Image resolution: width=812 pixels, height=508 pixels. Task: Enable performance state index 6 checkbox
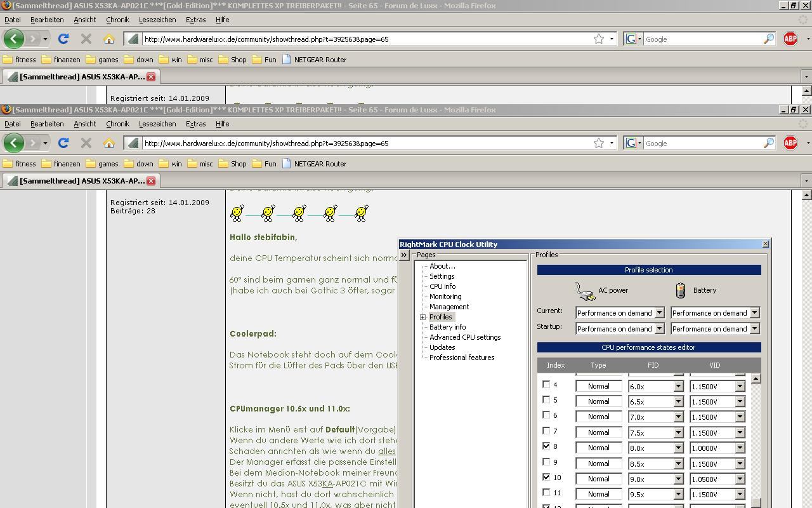(546, 415)
